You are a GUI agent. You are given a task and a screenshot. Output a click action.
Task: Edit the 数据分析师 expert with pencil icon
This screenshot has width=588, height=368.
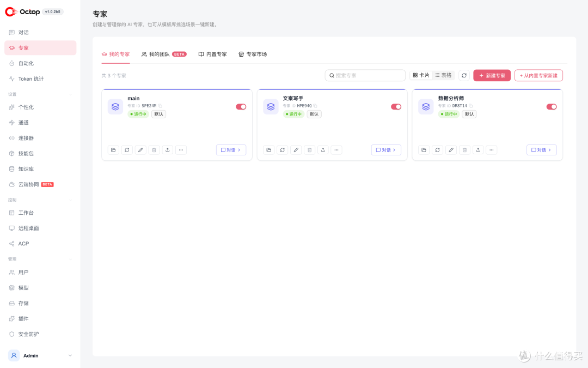(x=451, y=150)
